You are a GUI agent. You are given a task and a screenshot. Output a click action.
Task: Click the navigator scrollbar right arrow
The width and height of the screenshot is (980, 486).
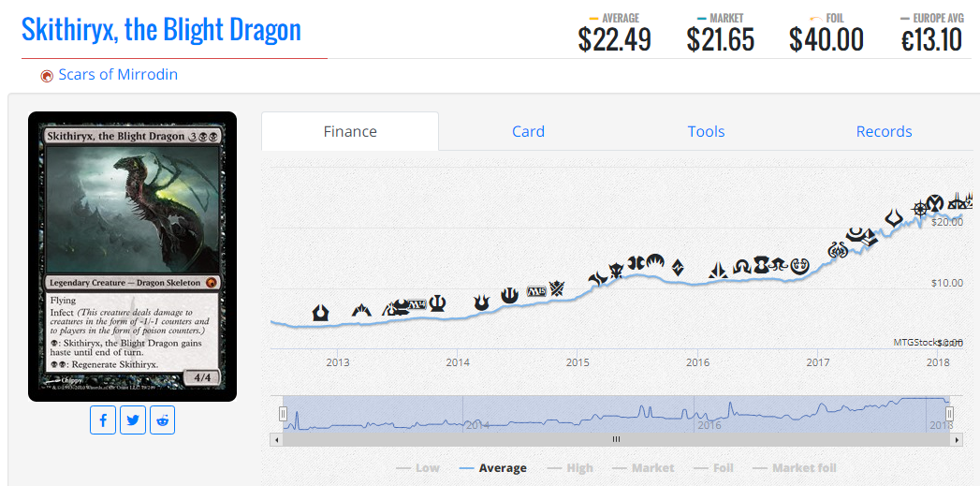[x=957, y=440]
